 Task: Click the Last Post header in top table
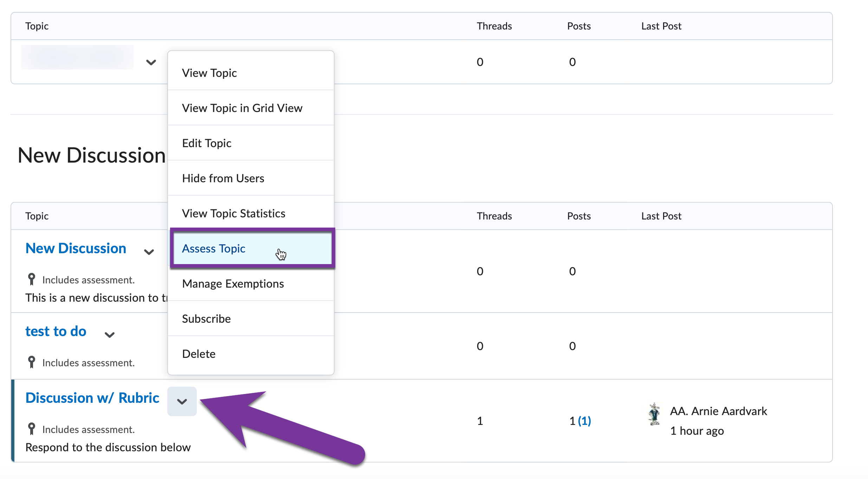click(x=661, y=26)
